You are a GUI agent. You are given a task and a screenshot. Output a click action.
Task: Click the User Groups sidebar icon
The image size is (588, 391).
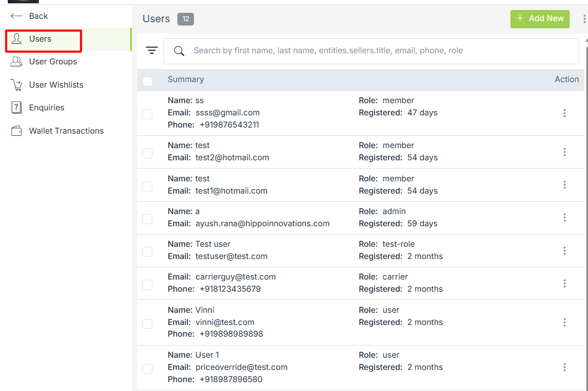point(17,62)
